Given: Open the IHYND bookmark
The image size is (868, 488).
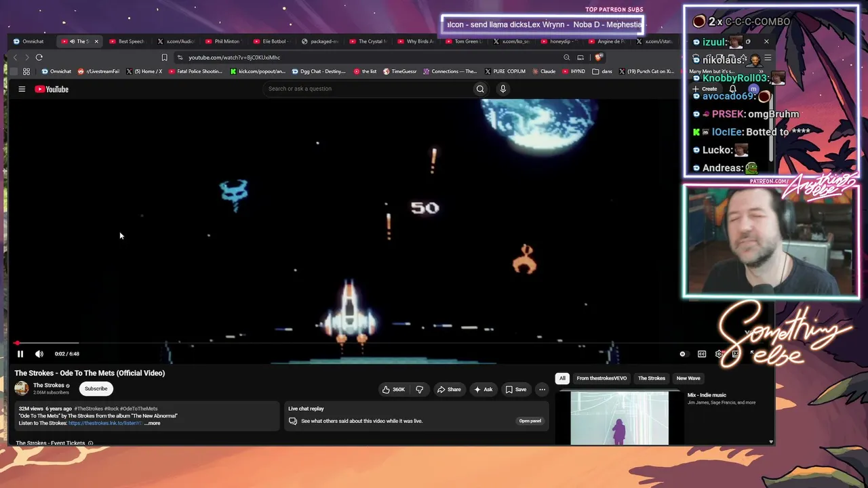Looking at the screenshot, I should (x=574, y=71).
